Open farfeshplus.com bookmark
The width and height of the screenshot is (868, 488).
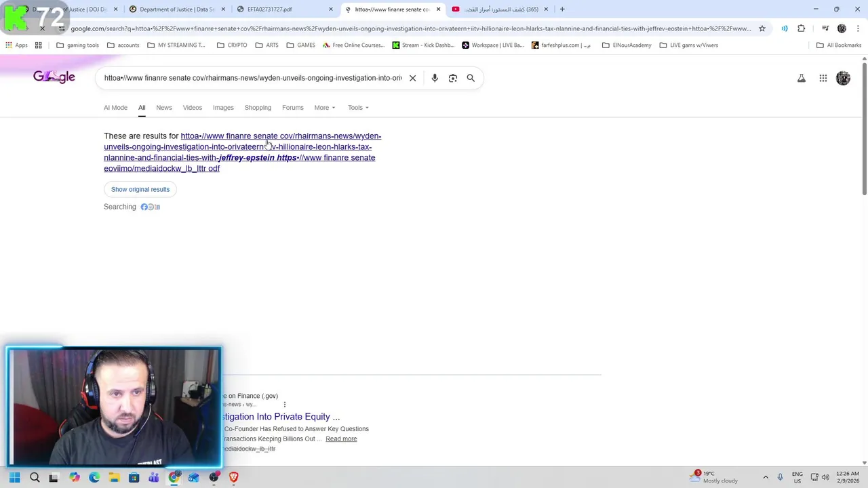[561, 45]
